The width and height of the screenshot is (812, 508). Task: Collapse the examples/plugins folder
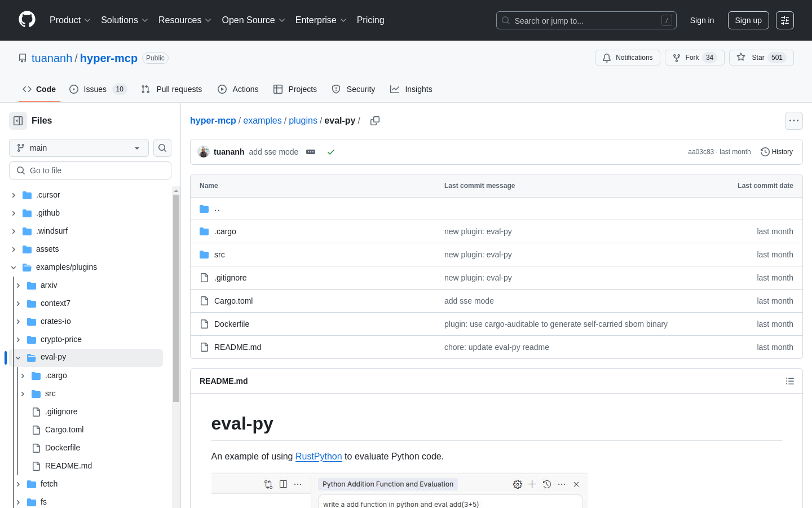(14, 268)
